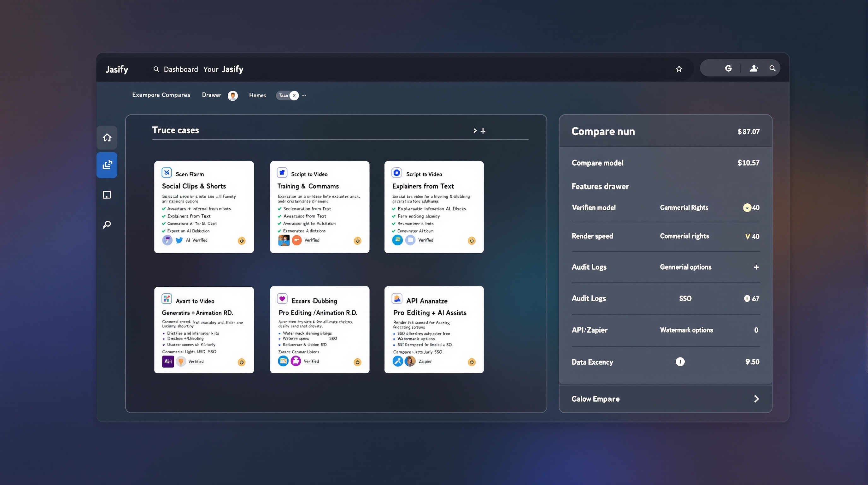
Task: Click the Google G icon in the top bar
Action: click(729, 68)
